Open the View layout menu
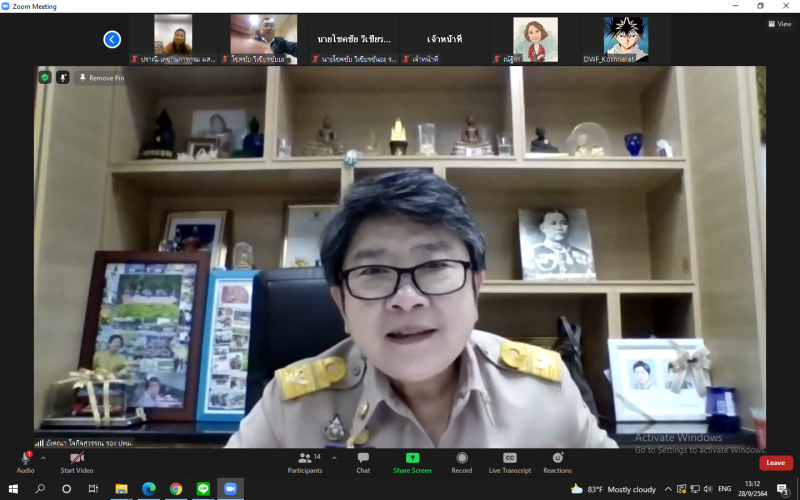The image size is (800, 500). [780, 23]
